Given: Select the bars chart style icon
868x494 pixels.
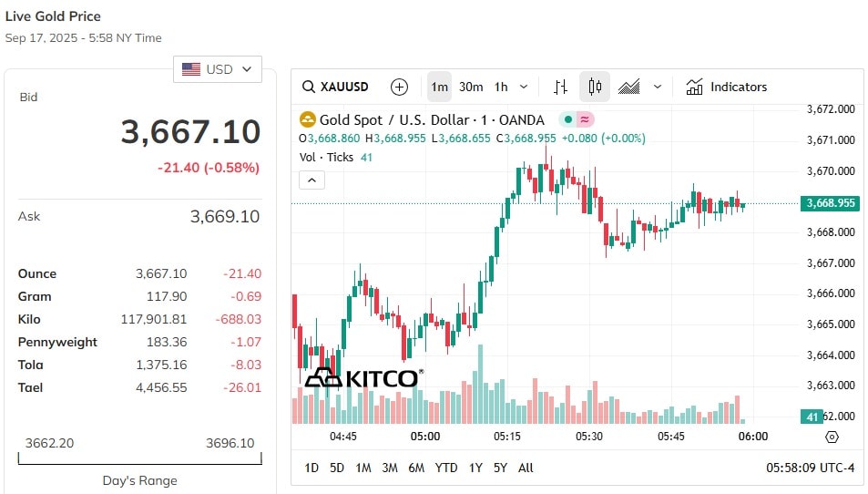Looking at the screenshot, I should pyautogui.click(x=560, y=87).
